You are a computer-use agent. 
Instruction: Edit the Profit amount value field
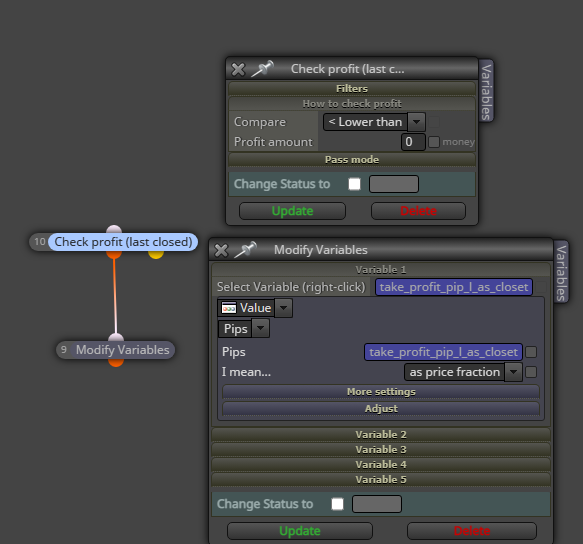click(x=413, y=142)
